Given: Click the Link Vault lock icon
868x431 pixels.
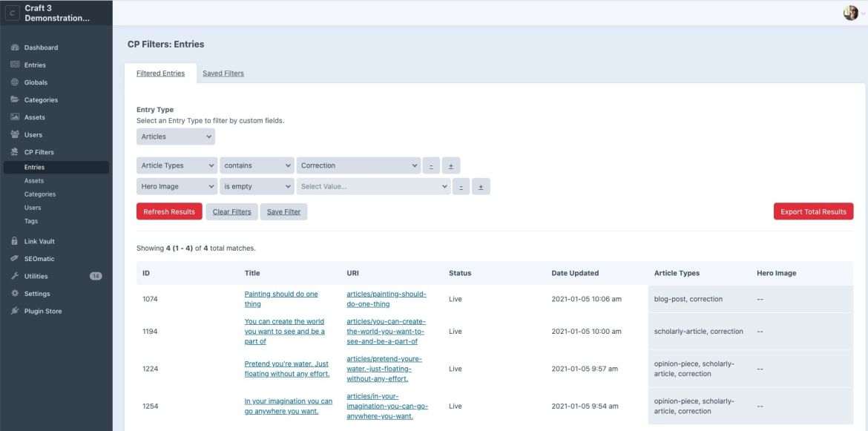Looking at the screenshot, I should 15,241.
